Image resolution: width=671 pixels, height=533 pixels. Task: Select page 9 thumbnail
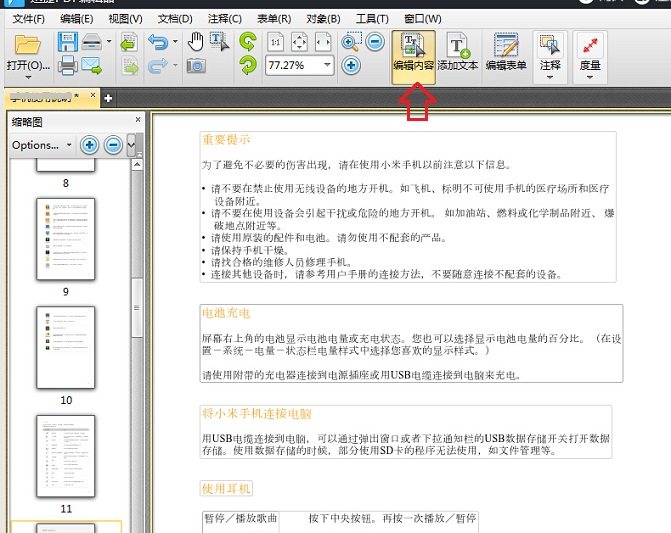[65, 239]
